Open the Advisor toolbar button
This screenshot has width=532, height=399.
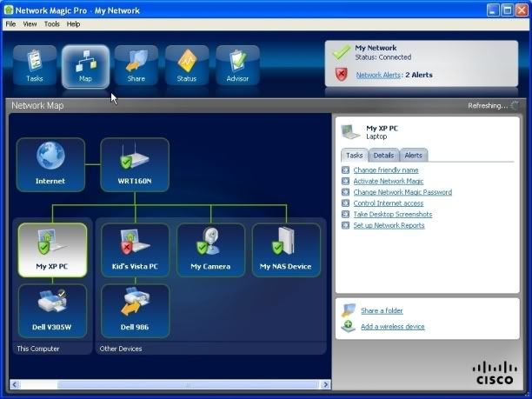237,65
